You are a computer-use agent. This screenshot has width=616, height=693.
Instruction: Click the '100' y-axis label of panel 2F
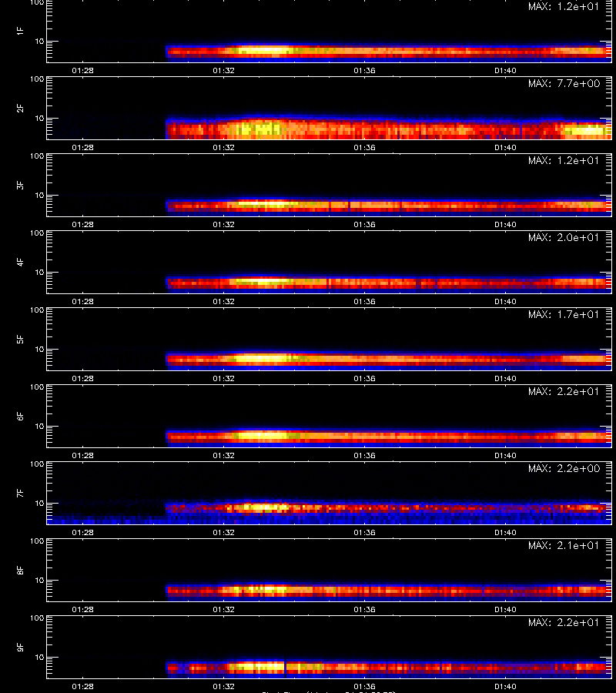[x=37, y=79]
